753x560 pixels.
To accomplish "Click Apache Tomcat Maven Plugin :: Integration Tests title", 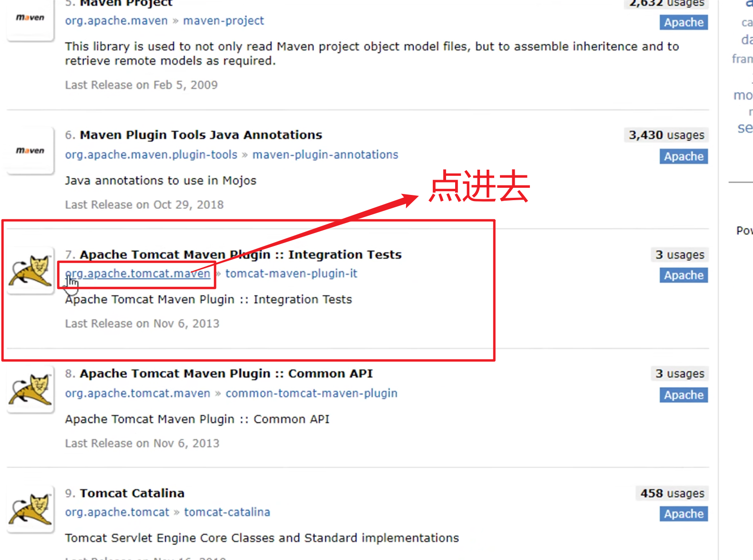I will (x=241, y=255).
